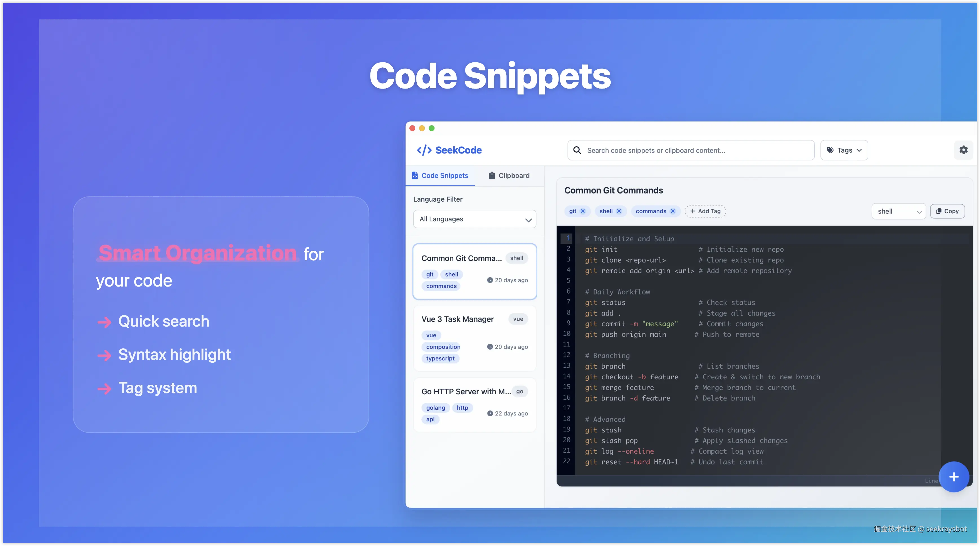The image size is (980, 546).
Task: Click the floating plus button to add snippet
Action: pos(954,477)
